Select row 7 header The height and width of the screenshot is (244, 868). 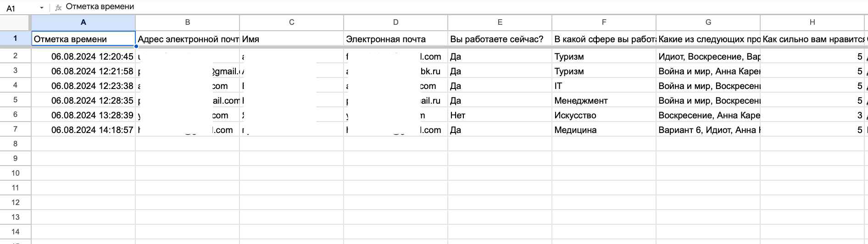(x=15, y=129)
